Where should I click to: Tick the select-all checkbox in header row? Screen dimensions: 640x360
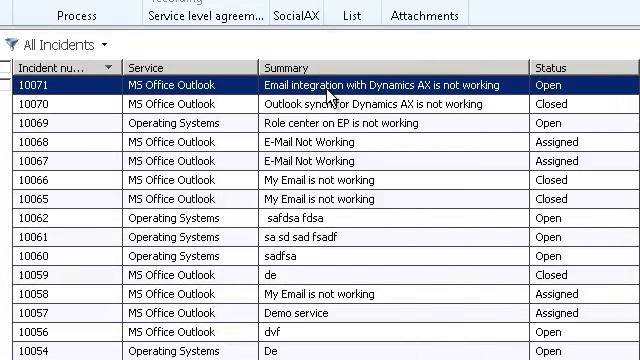[5, 67]
